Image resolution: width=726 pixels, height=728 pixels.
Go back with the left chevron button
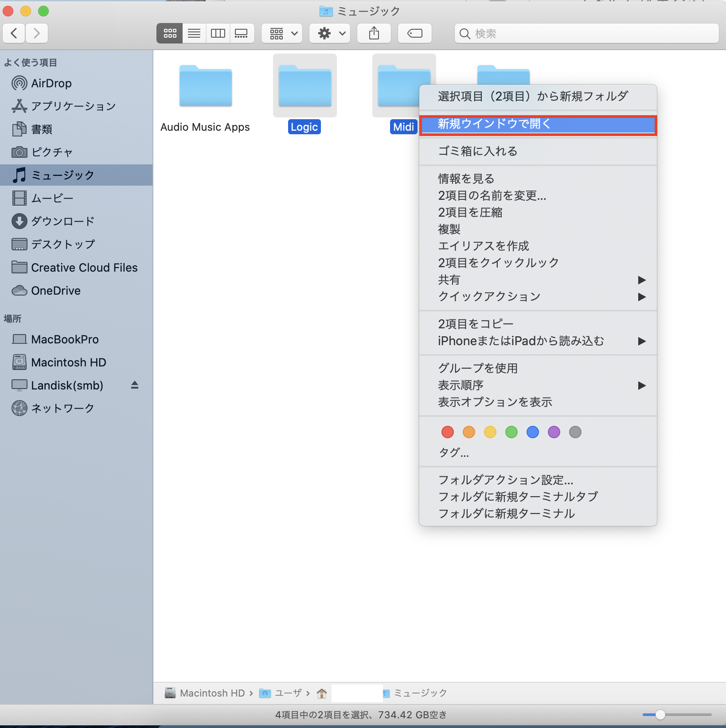coord(14,33)
